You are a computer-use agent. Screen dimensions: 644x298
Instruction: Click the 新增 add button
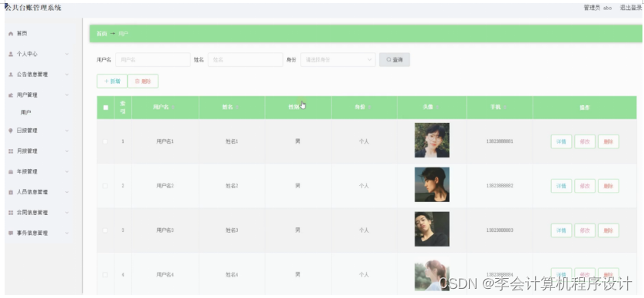(112, 81)
